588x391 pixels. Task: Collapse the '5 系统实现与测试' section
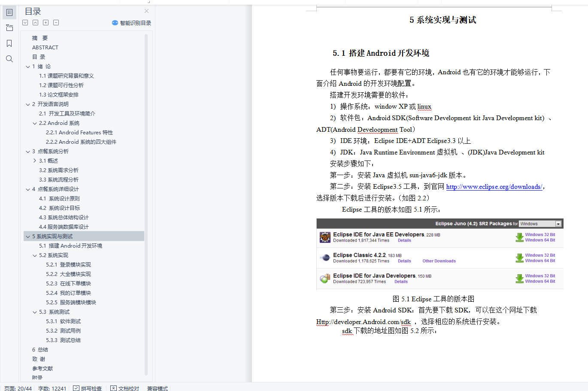(28, 236)
